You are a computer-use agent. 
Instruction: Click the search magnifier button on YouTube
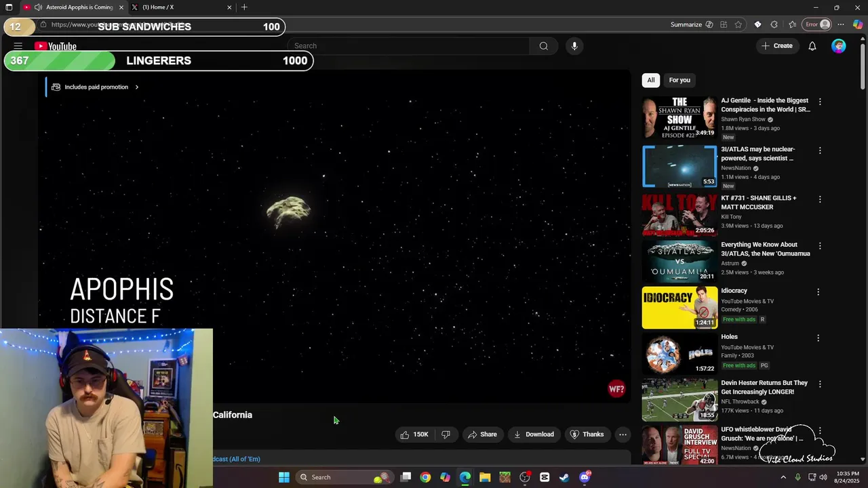point(543,46)
